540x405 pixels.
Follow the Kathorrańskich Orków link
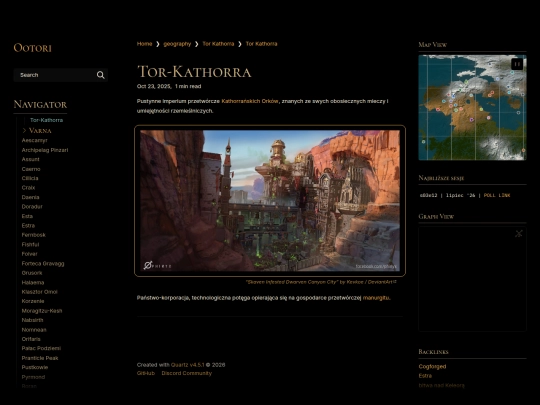(250, 101)
